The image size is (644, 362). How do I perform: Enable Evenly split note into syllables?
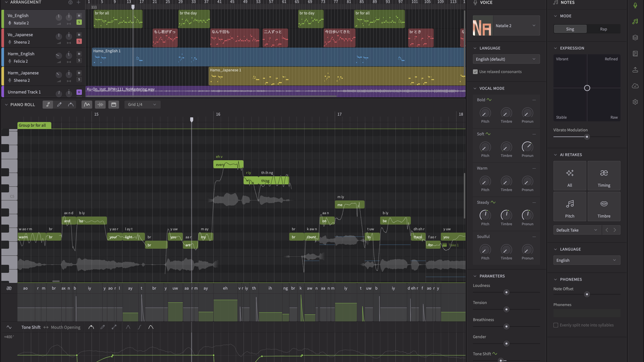coord(556,325)
